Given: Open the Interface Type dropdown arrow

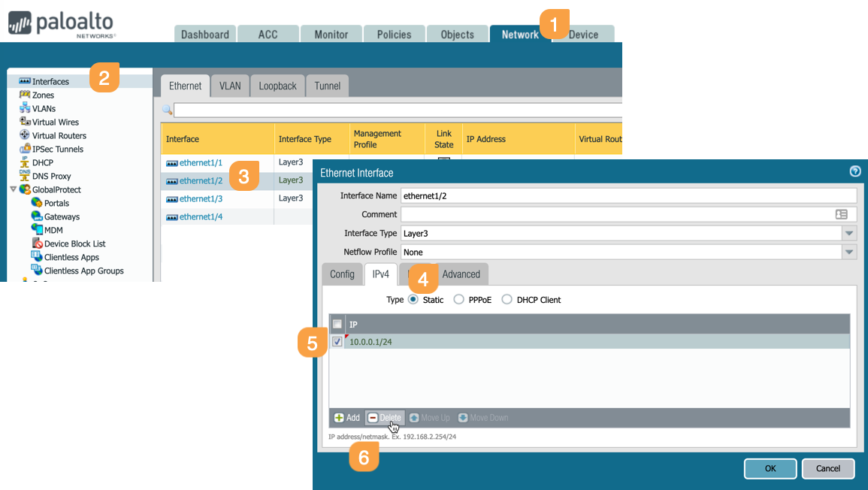Looking at the screenshot, I should (849, 233).
